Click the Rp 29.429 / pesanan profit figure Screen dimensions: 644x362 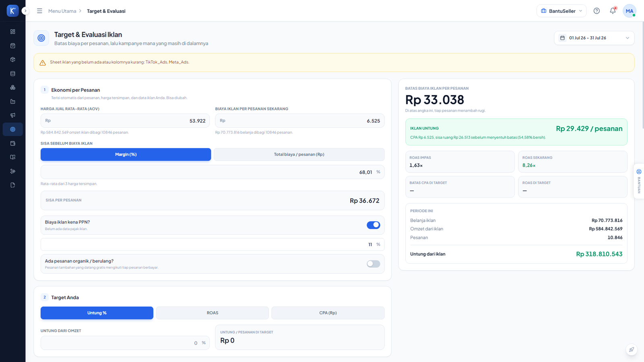[589, 128]
